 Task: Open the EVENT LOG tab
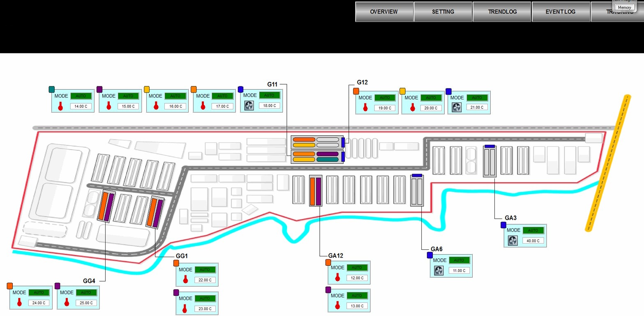tap(561, 12)
